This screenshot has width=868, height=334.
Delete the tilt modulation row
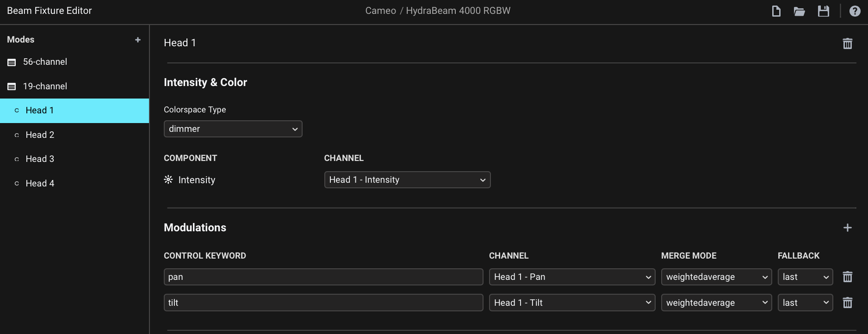[x=847, y=303]
